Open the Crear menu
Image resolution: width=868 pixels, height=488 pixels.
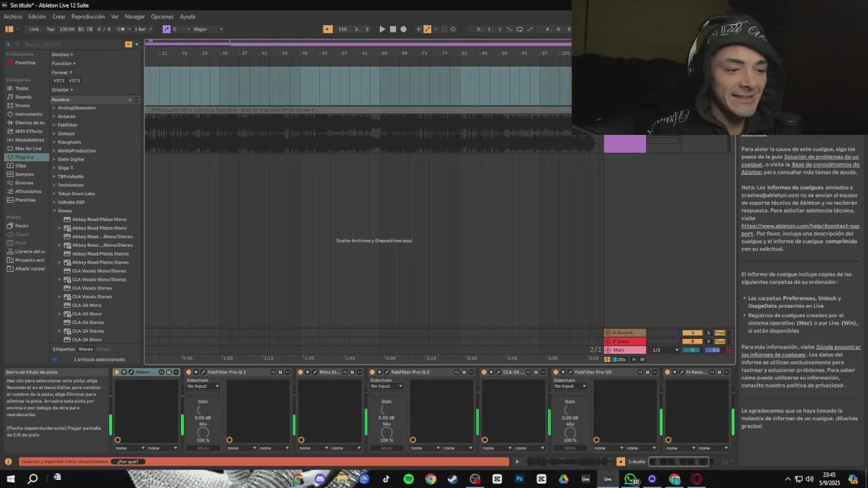point(59,16)
